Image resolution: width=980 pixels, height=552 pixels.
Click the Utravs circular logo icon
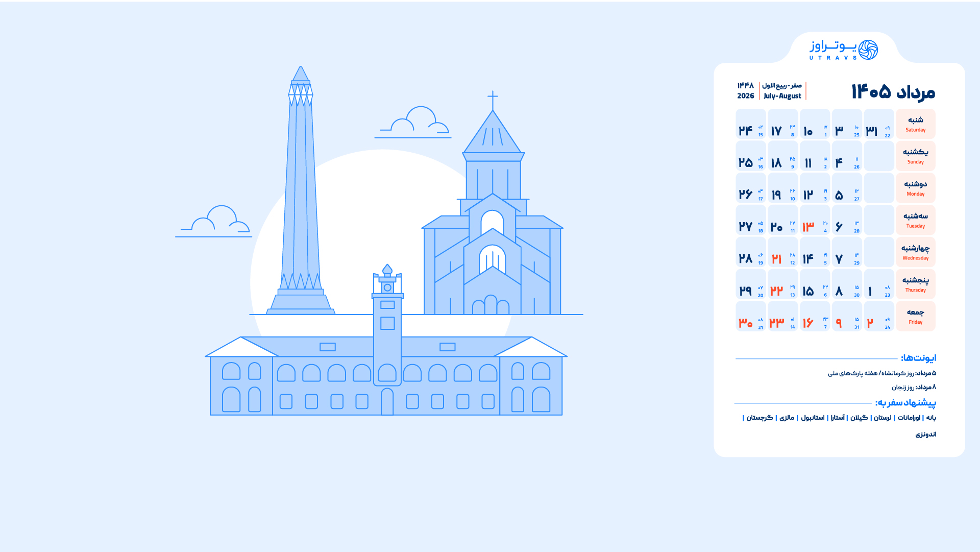(x=868, y=50)
